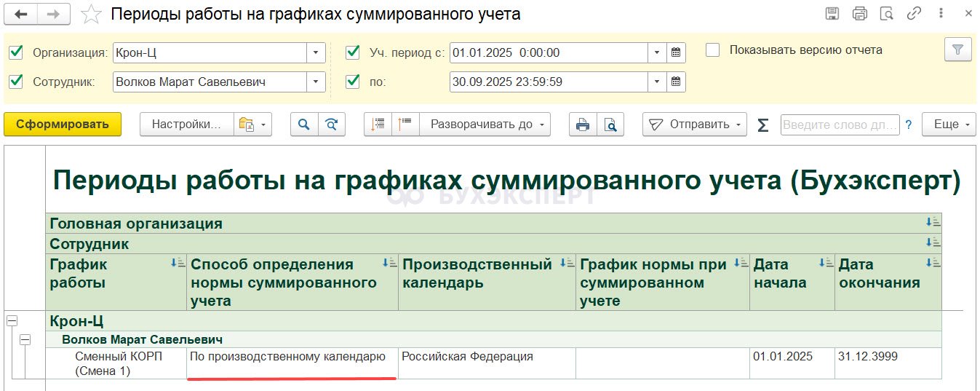The height and width of the screenshot is (391, 980).
Task: Add report to favorites with star icon
Action: 91,14
